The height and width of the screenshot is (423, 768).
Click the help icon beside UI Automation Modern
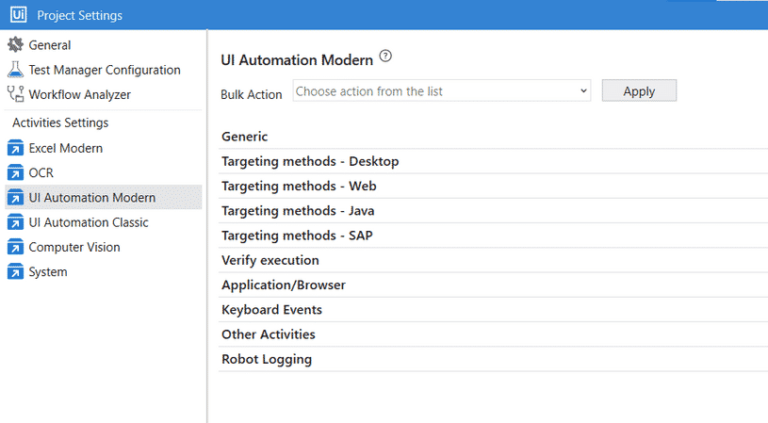click(386, 57)
